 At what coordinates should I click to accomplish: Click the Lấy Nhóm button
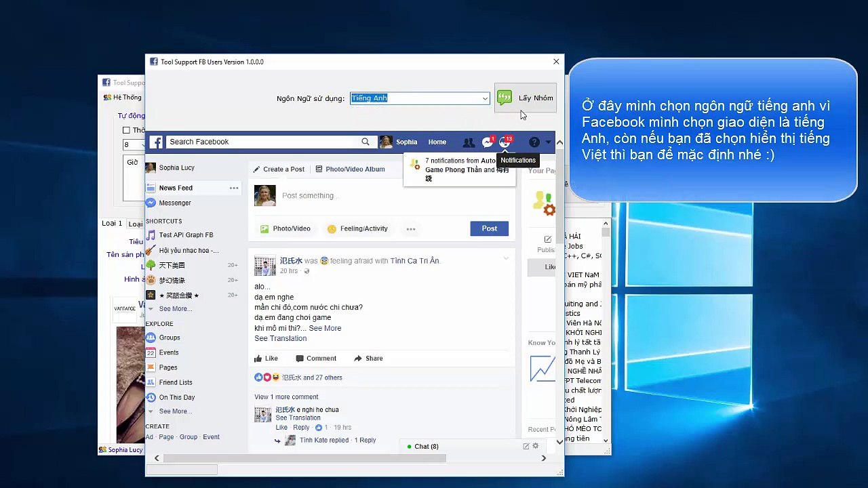[526, 98]
